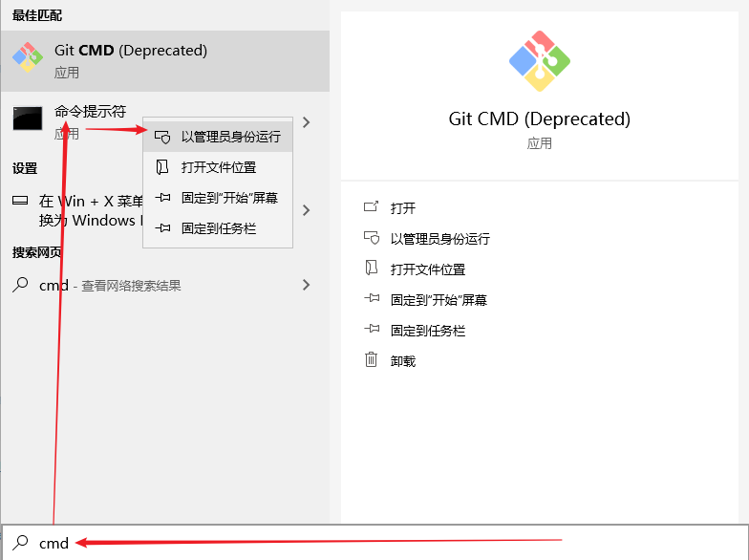Click the shield icon in right details pane
The image size is (749, 560).
pos(372,237)
